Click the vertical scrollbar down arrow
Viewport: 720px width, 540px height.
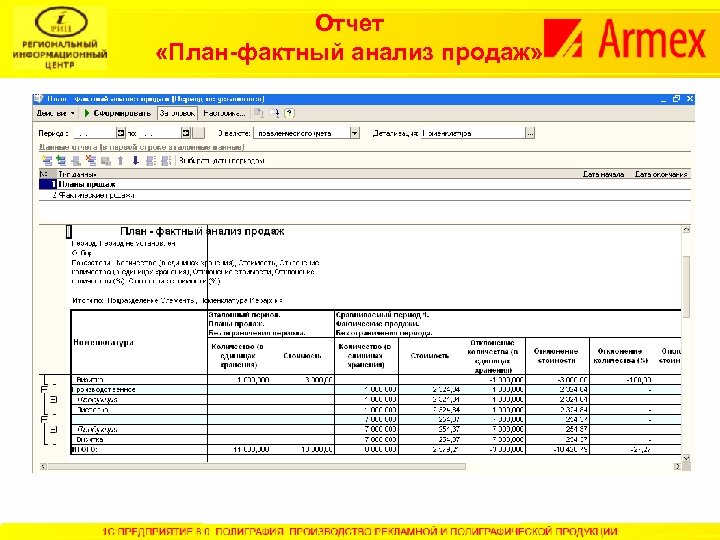click(x=686, y=458)
